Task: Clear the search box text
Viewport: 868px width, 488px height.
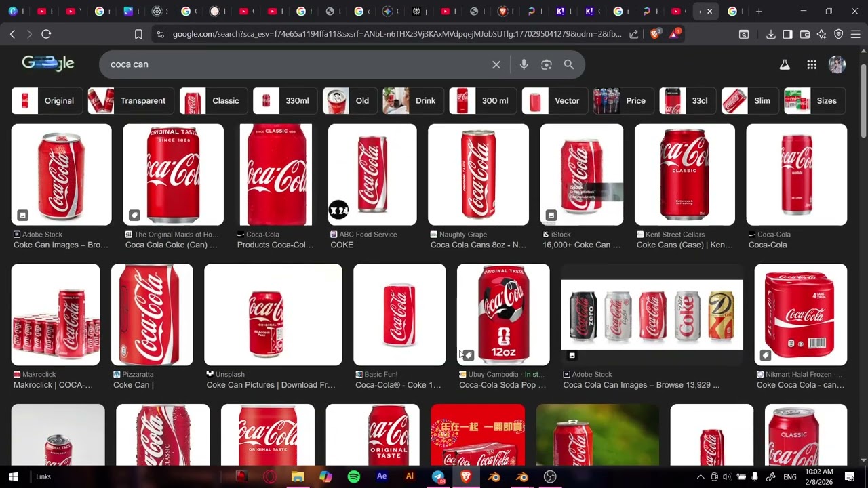Action: coord(496,64)
